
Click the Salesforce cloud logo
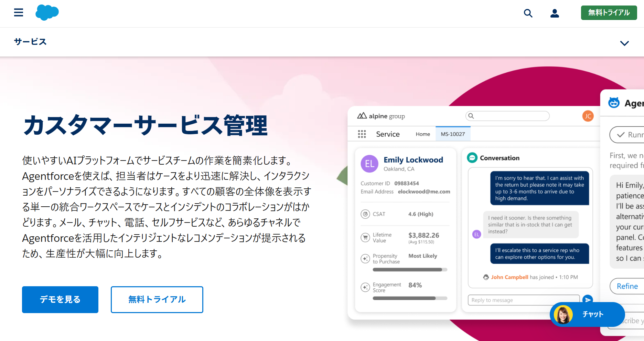47,13
